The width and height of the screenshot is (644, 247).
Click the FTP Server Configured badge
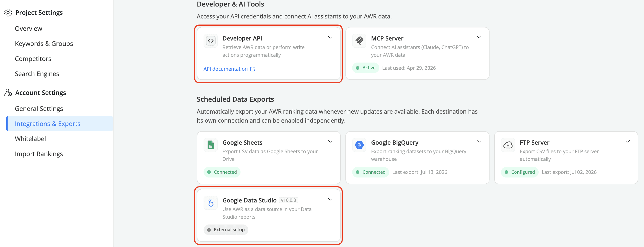point(519,172)
